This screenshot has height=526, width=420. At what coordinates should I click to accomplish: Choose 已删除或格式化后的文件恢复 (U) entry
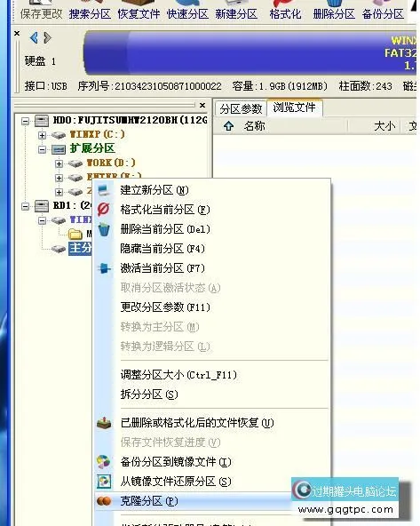coord(211,423)
